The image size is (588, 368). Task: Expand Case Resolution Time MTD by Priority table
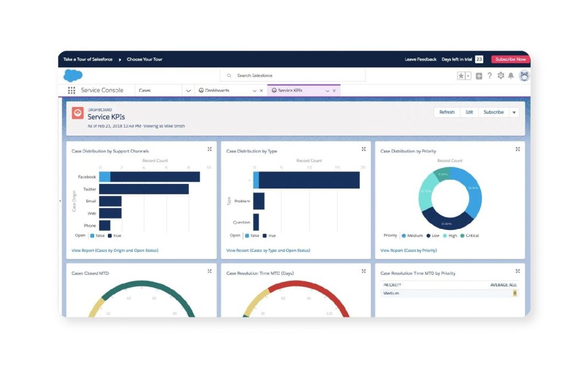point(517,271)
